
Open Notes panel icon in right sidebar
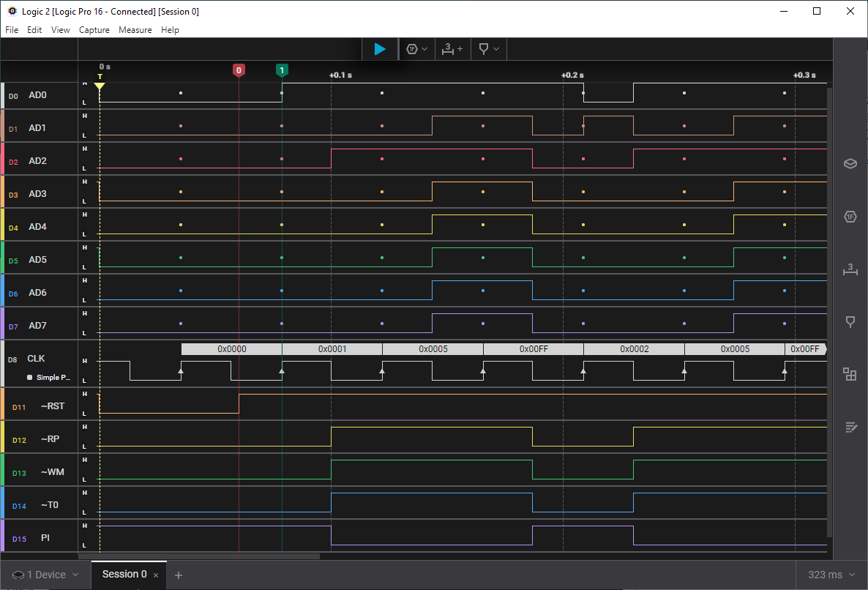point(851,427)
